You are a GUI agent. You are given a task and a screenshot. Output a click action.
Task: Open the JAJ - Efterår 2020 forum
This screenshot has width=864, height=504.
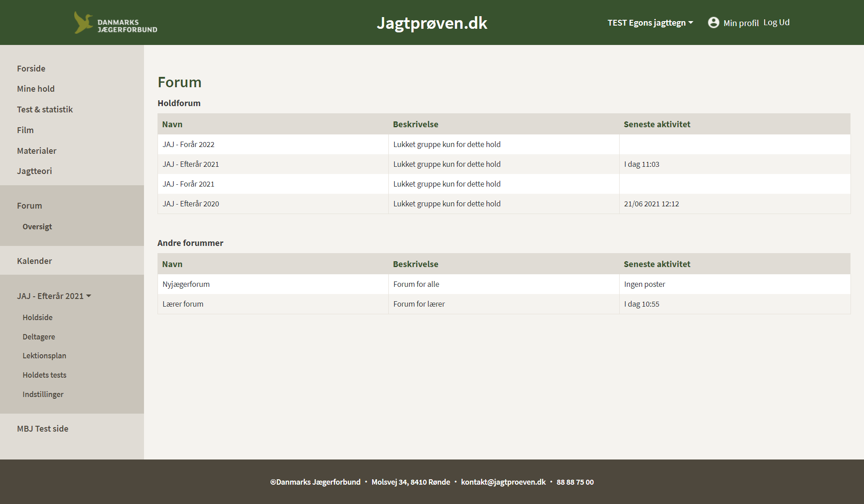point(190,204)
